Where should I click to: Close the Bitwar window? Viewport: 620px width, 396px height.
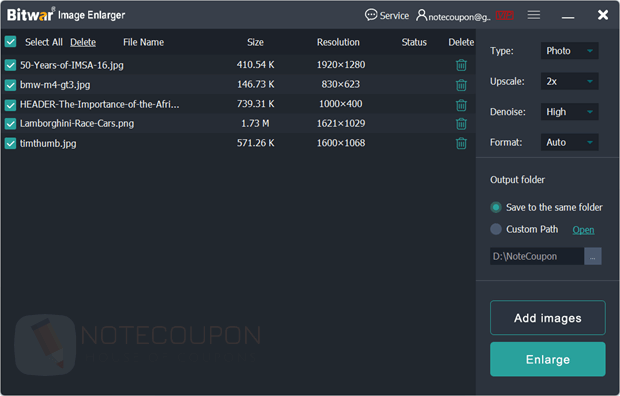click(x=603, y=15)
